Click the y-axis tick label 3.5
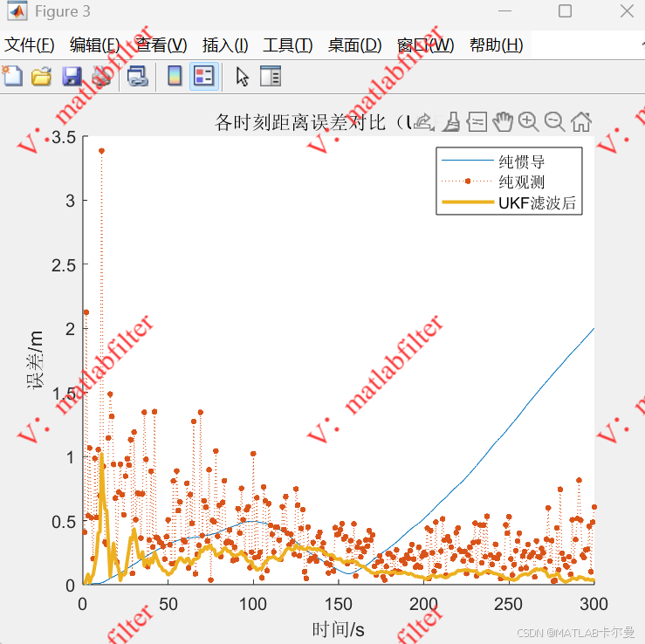The image size is (645, 644). tap(65, 137)
